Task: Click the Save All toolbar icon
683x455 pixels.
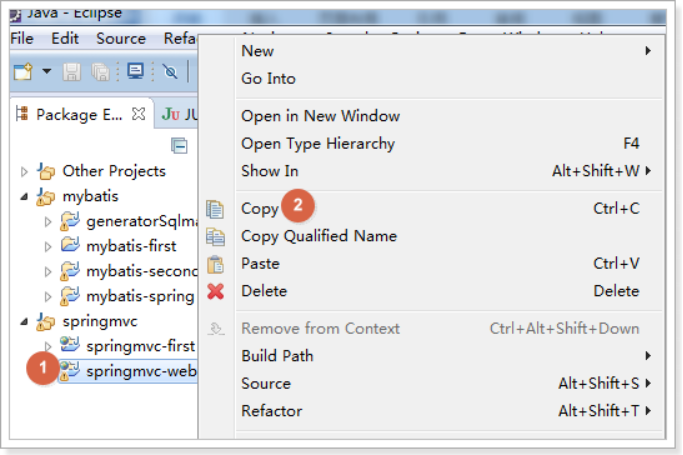Action: tap(101, 72)
